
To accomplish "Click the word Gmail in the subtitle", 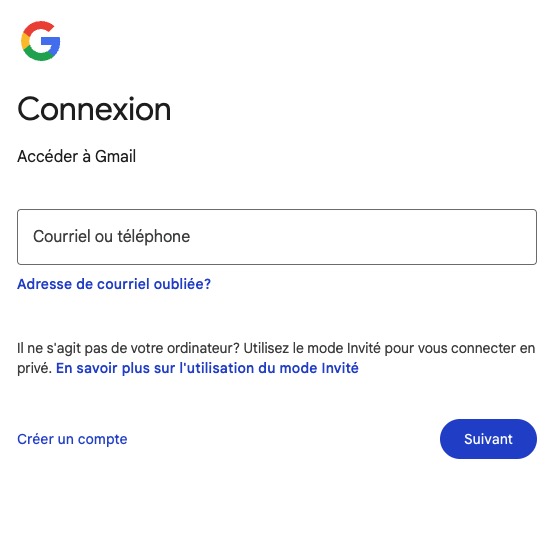I will 115,156.
